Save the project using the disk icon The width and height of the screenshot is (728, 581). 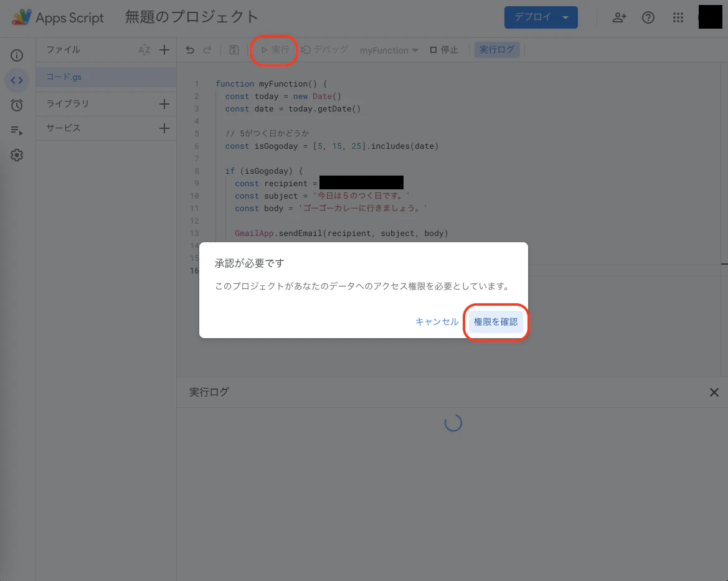(x=234, y=49)
